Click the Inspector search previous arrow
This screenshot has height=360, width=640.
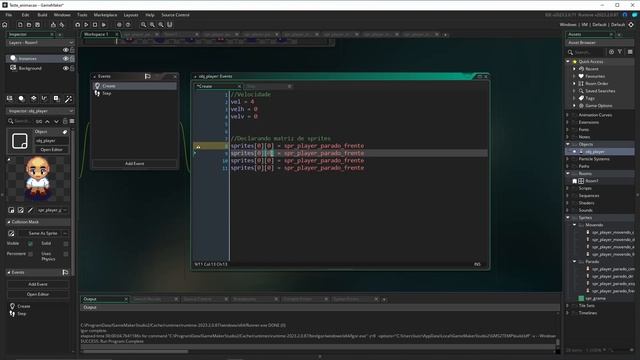coord(47,121)
